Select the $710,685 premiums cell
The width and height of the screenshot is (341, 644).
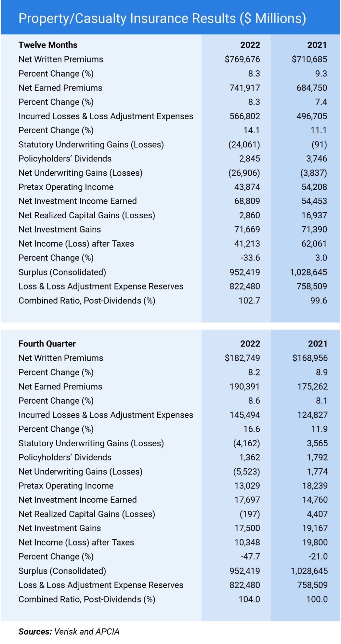[309, 59]
